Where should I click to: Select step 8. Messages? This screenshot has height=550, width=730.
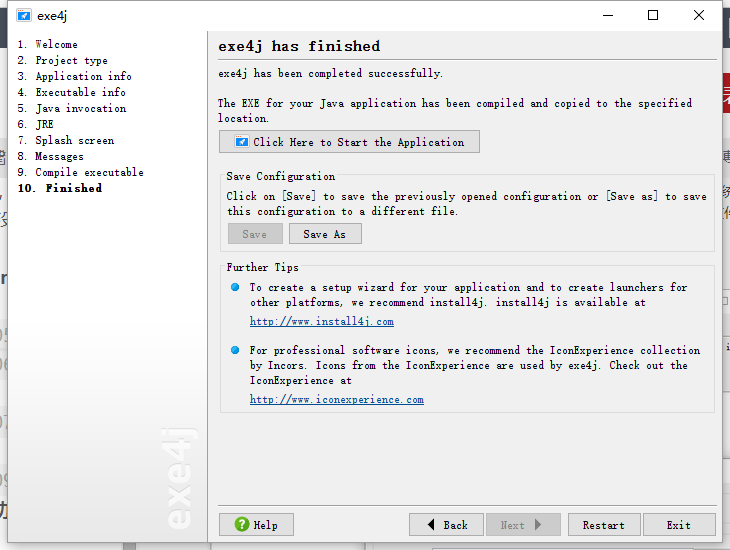(x=50, y=156)
